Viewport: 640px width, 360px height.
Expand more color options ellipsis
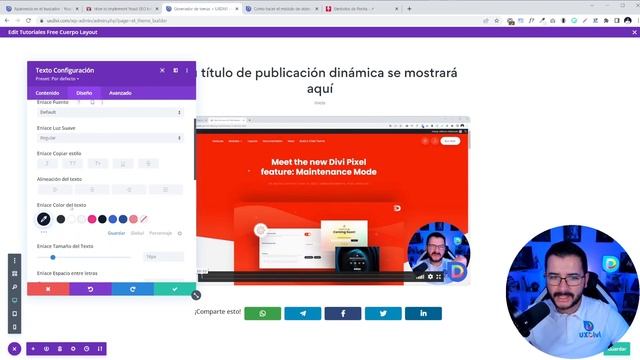(x=44, y=232)
